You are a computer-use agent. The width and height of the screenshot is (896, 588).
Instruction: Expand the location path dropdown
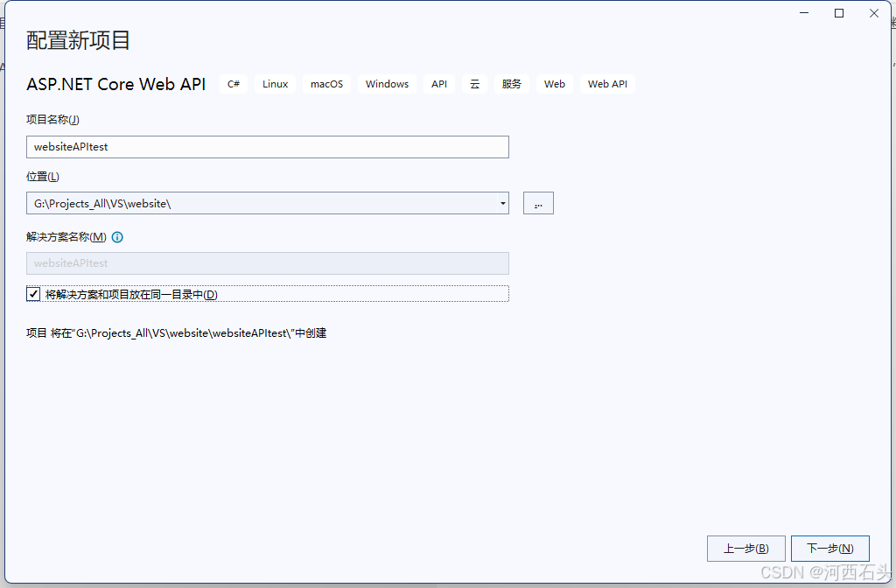(503, 203)
